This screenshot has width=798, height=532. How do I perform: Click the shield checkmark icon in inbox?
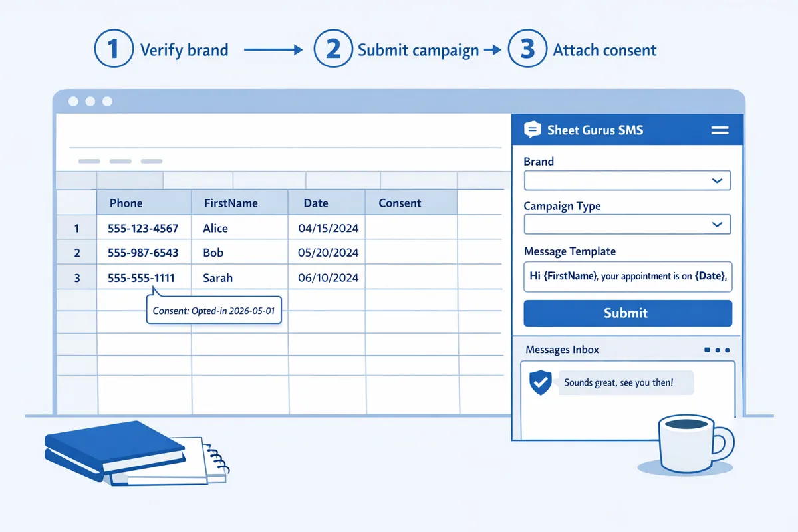point(540,383)
